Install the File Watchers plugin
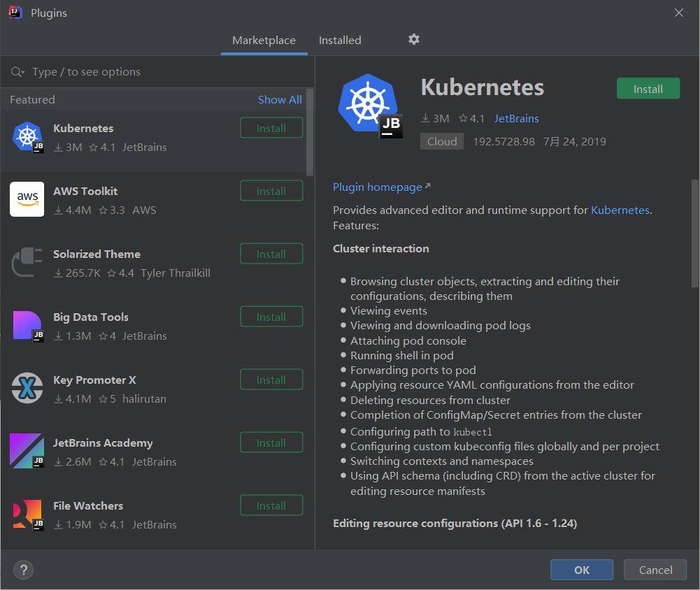700x590 pixels. [x=271, y=505]
